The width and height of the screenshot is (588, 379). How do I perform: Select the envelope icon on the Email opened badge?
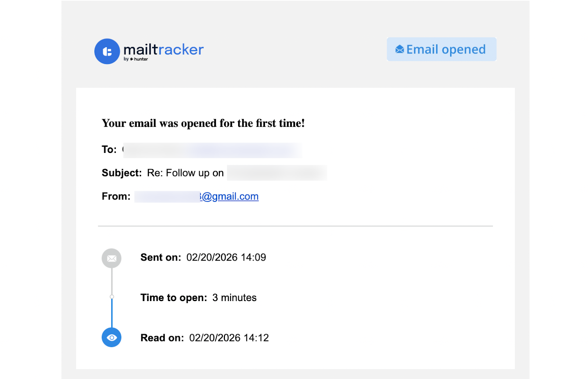(x=400, y=49)
